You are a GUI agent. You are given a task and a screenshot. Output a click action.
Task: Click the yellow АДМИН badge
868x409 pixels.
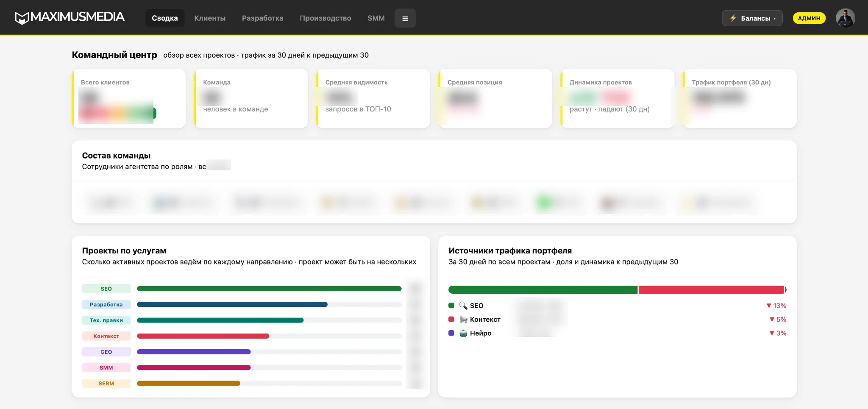pos(809,18)
